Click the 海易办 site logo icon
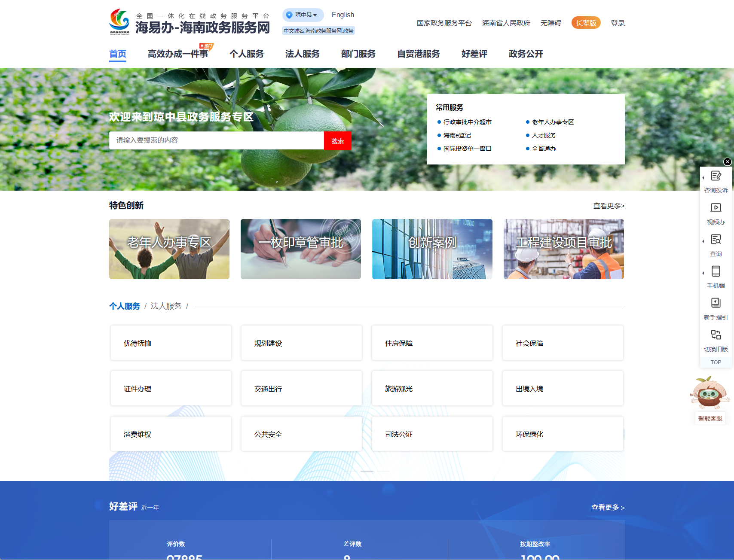This screenshot has height=560, width=734. coord(119,21)
